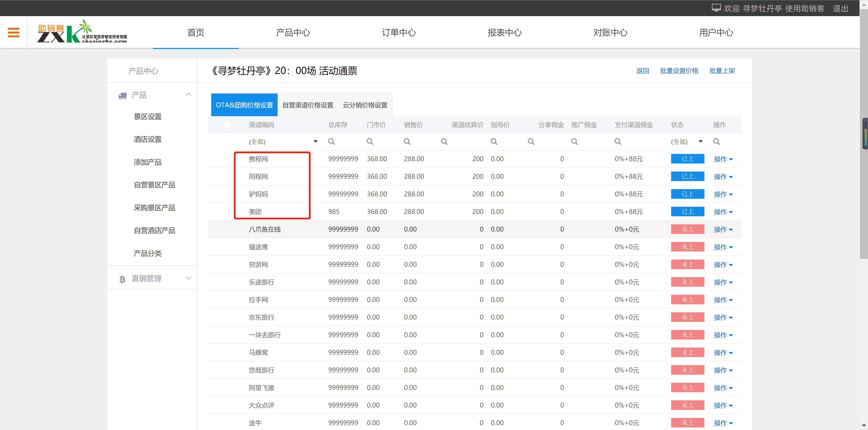868x430 pixels.
Task: Click search icon under 门市价 column
Action: (370, 142)
